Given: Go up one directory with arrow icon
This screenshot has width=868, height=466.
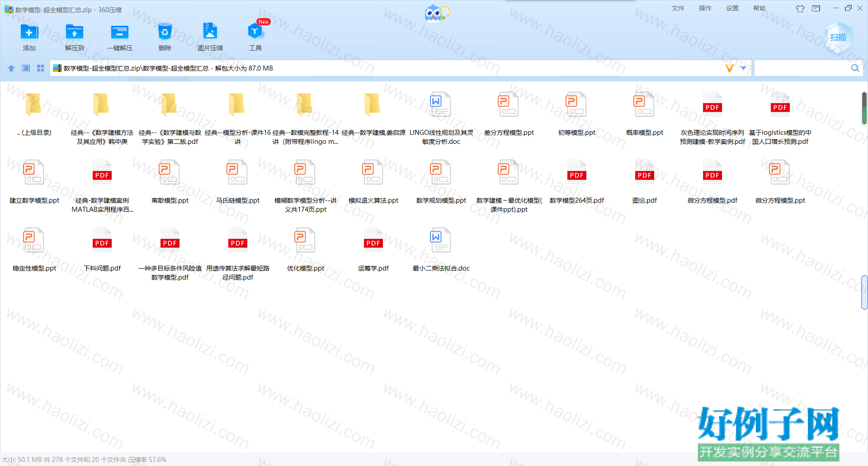Looking at the screenshot, I should 11,68.
